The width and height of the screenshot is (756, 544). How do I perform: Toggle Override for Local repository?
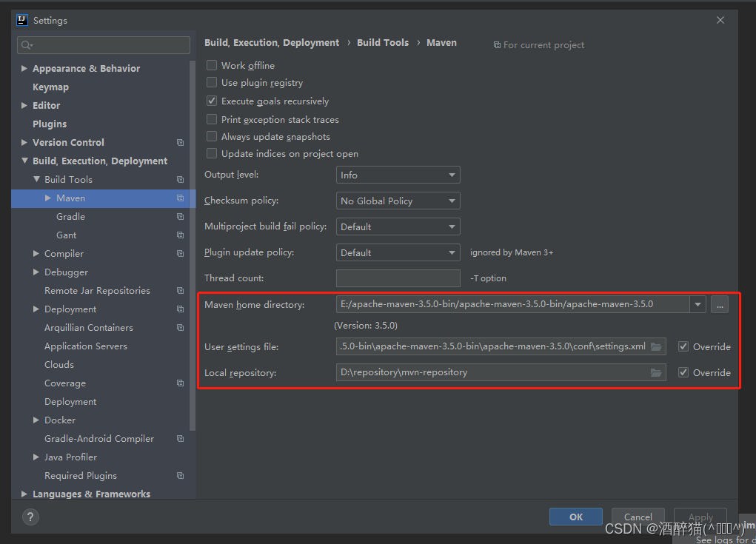683,372
